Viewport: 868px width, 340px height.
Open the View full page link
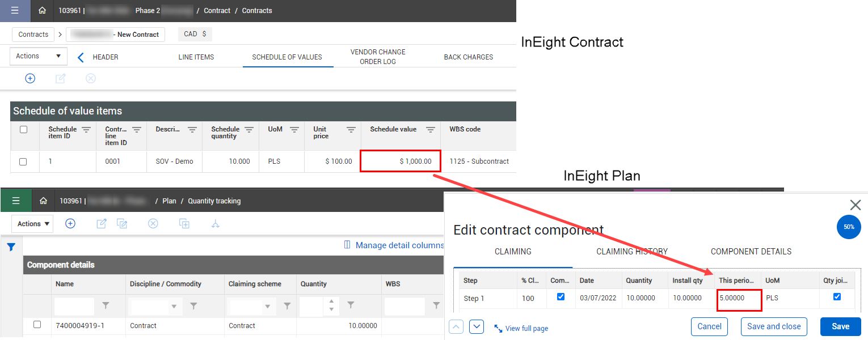521,329
